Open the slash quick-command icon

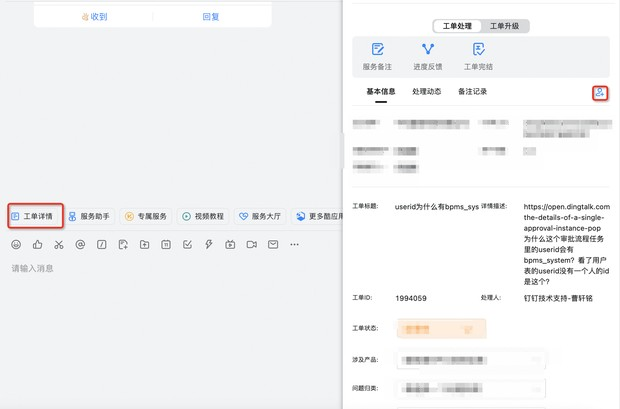102,245
